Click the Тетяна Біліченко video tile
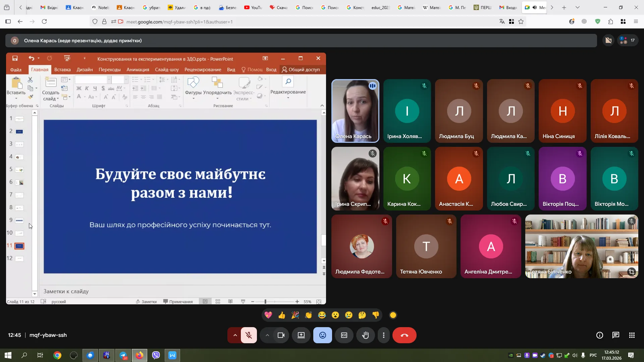 581,246
